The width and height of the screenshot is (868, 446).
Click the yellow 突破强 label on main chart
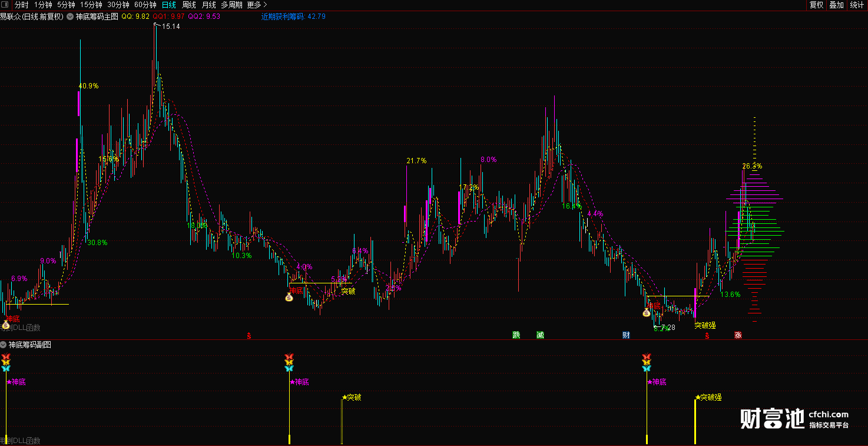pyautogui.click(x=705, y=325)
